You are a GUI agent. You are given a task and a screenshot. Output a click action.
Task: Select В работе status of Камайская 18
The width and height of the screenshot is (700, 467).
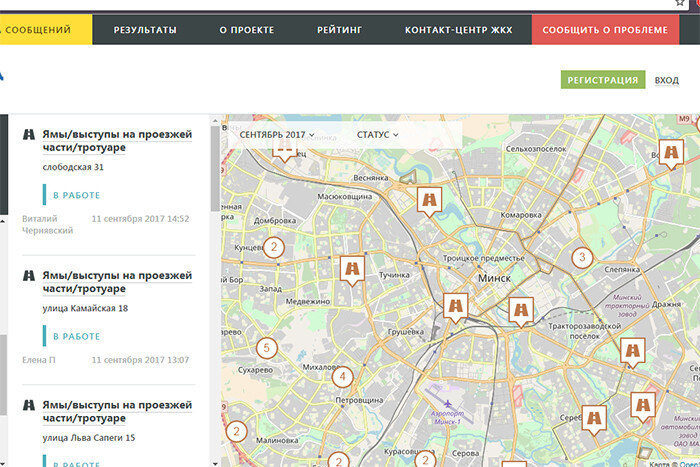[x=76, y=336]
